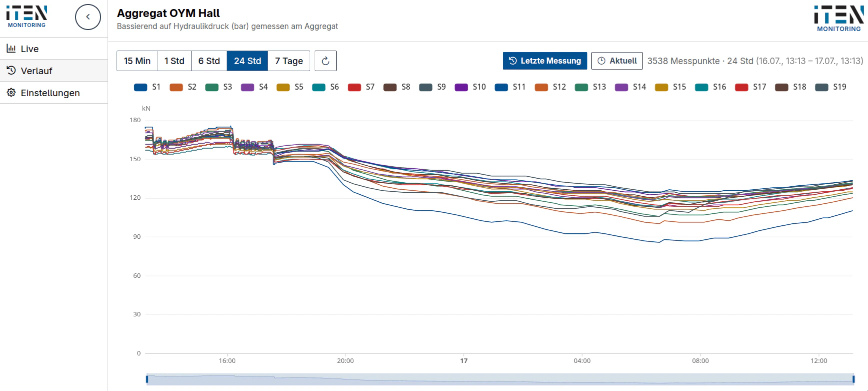Click the right handle of the range slider
Viewport: 868px width, 391px height.
tap(853, 379)
